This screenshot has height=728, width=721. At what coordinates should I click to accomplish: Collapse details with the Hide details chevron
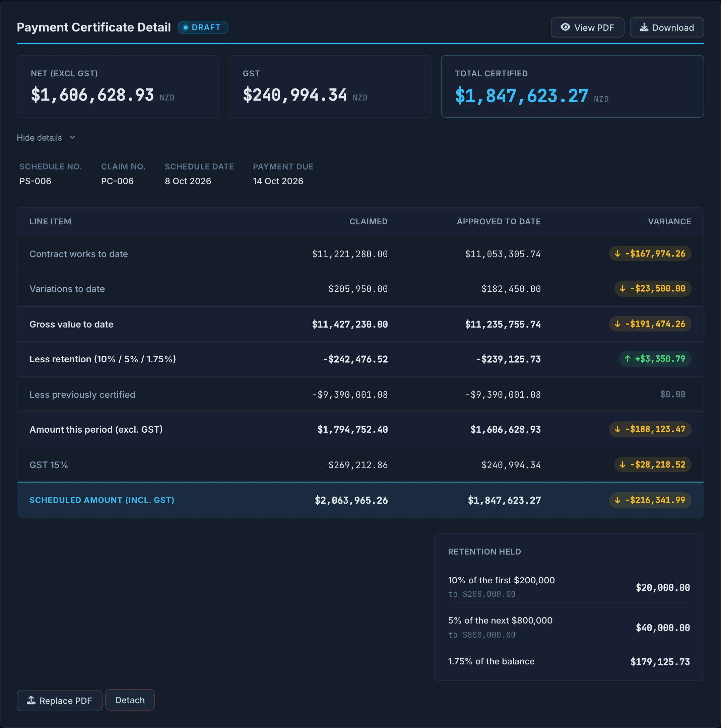(x=72, y=138)
